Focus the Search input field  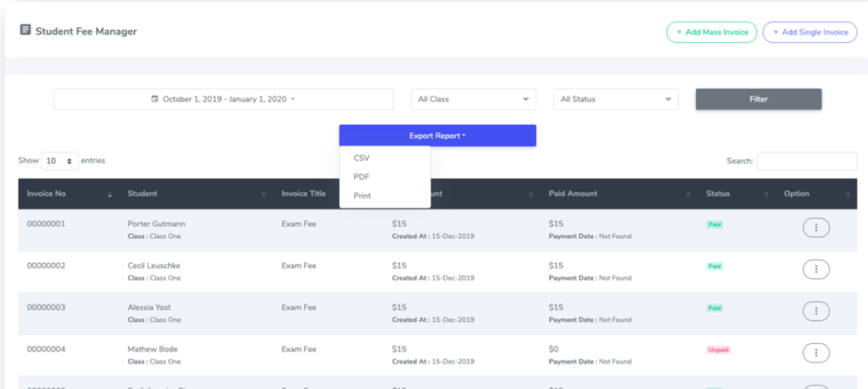click(x=807, y=161)
